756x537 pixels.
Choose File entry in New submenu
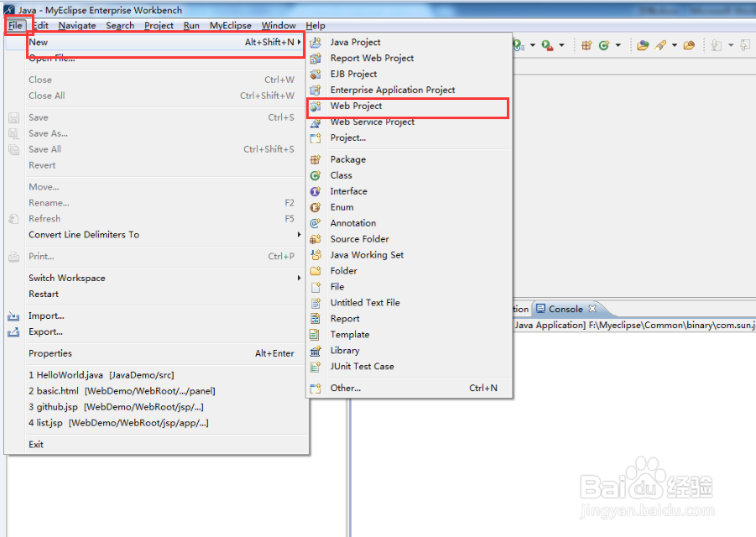point(409,287)
